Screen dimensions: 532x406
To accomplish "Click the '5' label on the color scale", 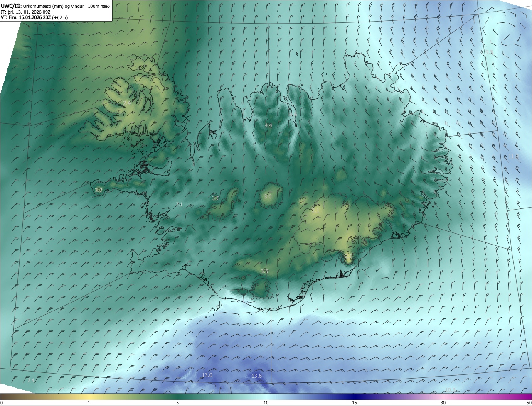I will pos(177,403).
